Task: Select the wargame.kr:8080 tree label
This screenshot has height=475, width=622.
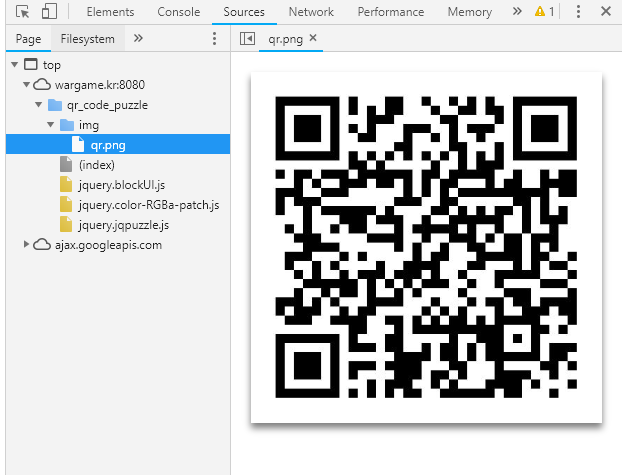Action: click(100, 85)
